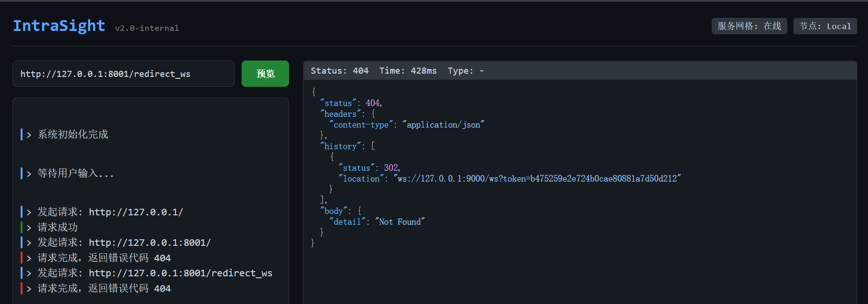Click the Time: 428ms header text

coord(408,71)
